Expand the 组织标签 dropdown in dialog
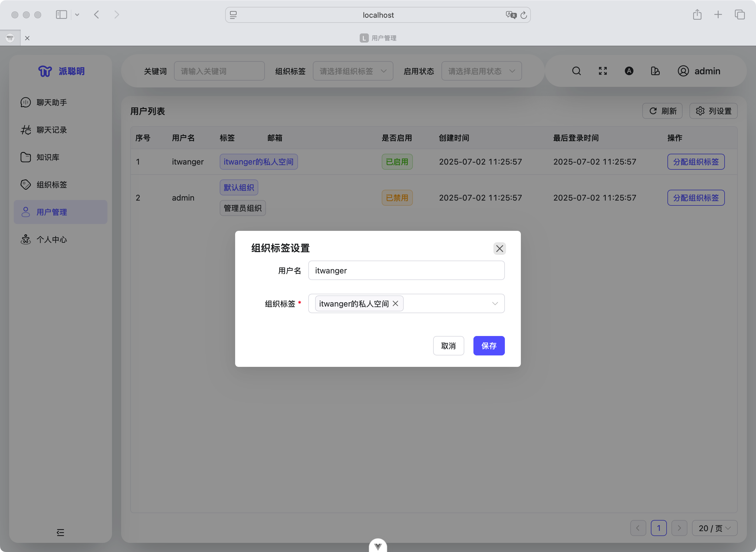This screenshot has width=756, height=552. pos(495,303)
